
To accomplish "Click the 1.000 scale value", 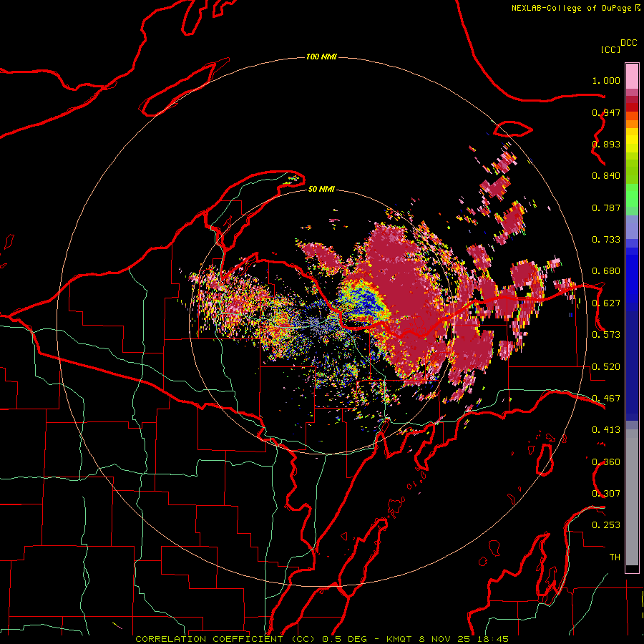I will pos(606,80).
